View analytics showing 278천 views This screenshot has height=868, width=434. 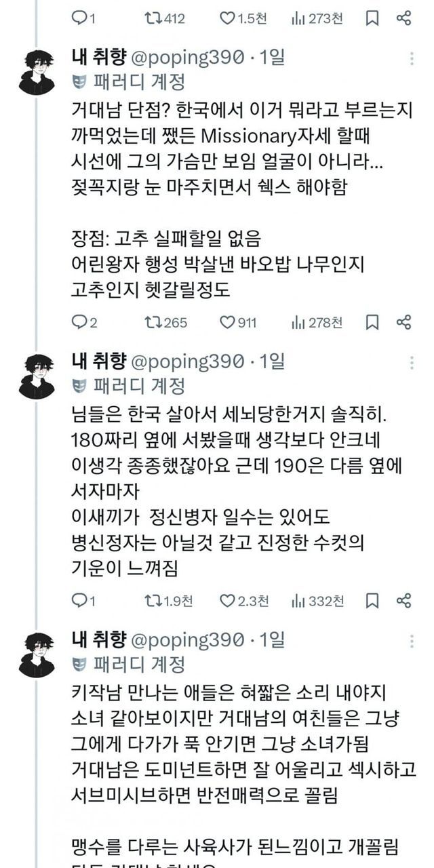[317, 322]
